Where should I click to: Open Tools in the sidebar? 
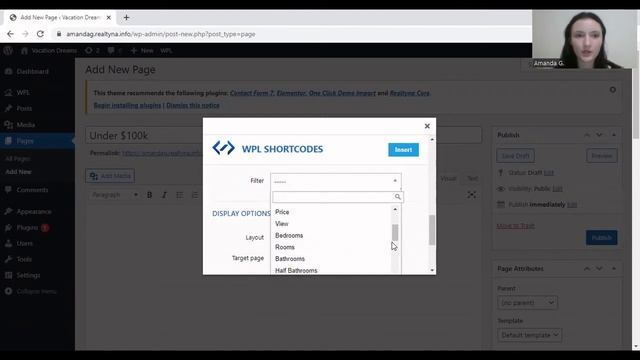point(24,259)
